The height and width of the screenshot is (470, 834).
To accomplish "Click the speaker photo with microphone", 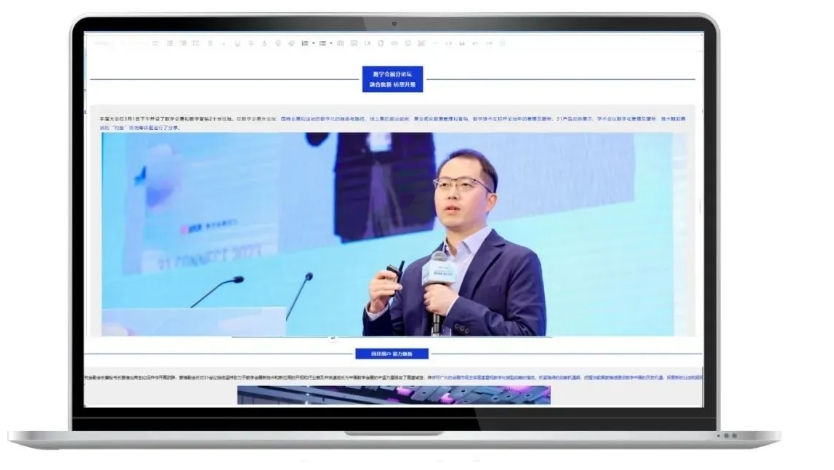I will [388, 234].
